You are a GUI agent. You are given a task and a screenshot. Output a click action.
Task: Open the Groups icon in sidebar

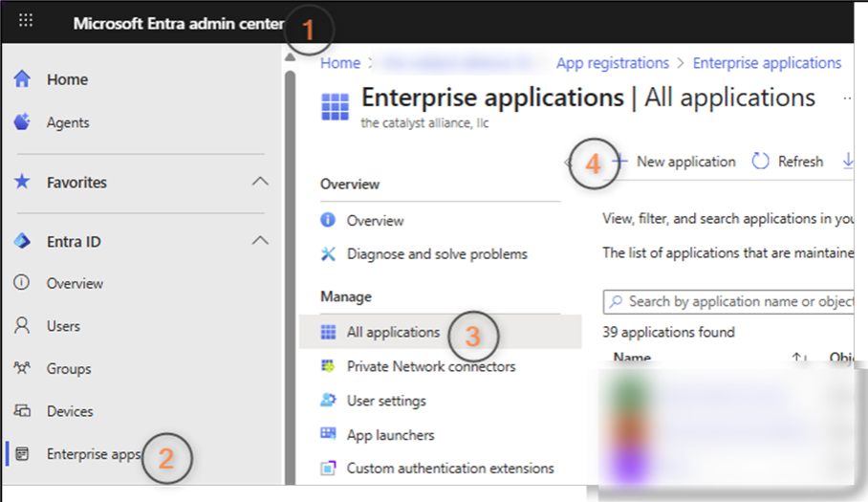(x=22, y=368)
